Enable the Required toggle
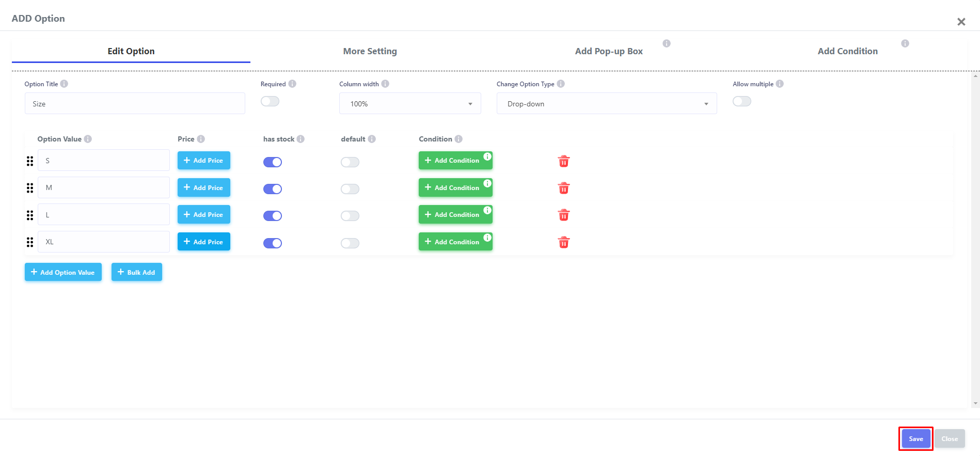The height and width of the screenshot is (456, 980). point(270,101)
